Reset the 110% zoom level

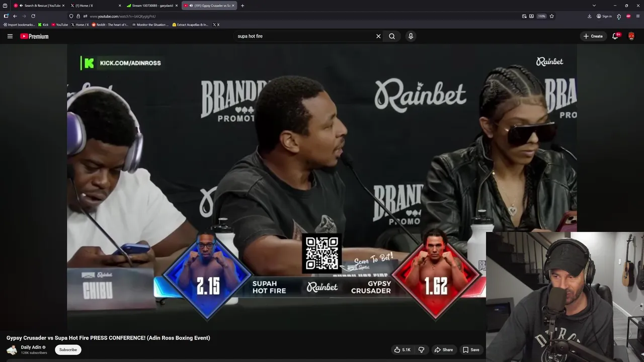541,16
